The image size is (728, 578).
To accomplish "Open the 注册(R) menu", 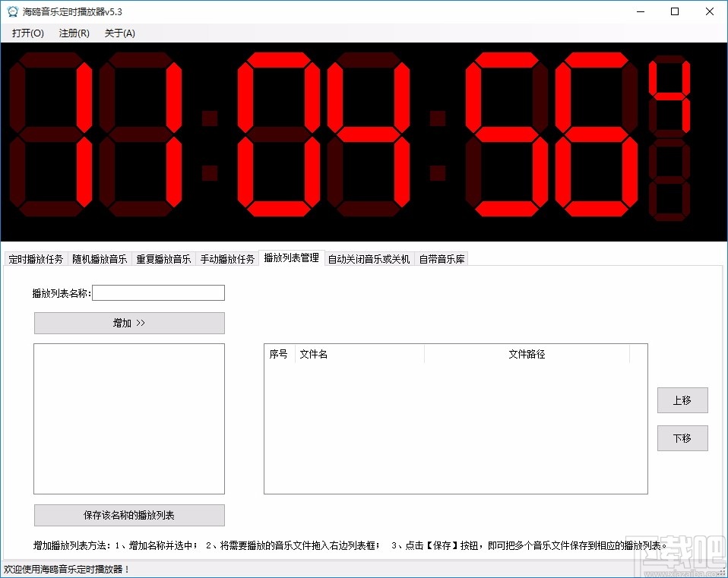I will (73, 33).
